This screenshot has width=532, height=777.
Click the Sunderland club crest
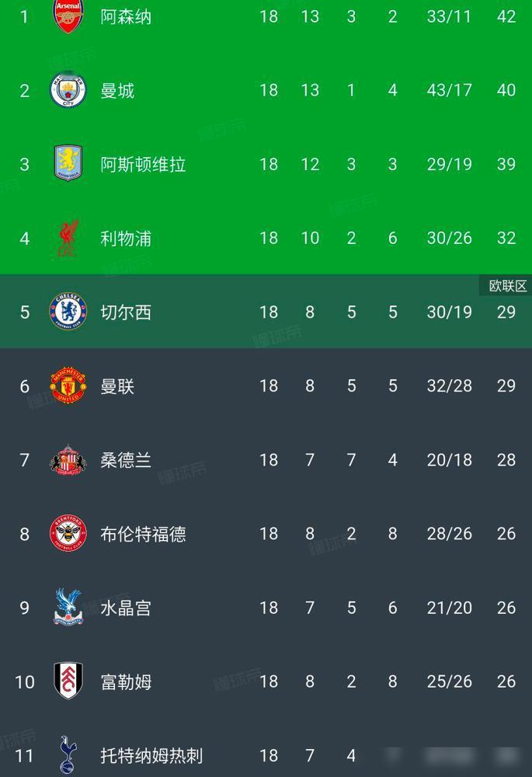pyautogui.click(x=68, y=460)
